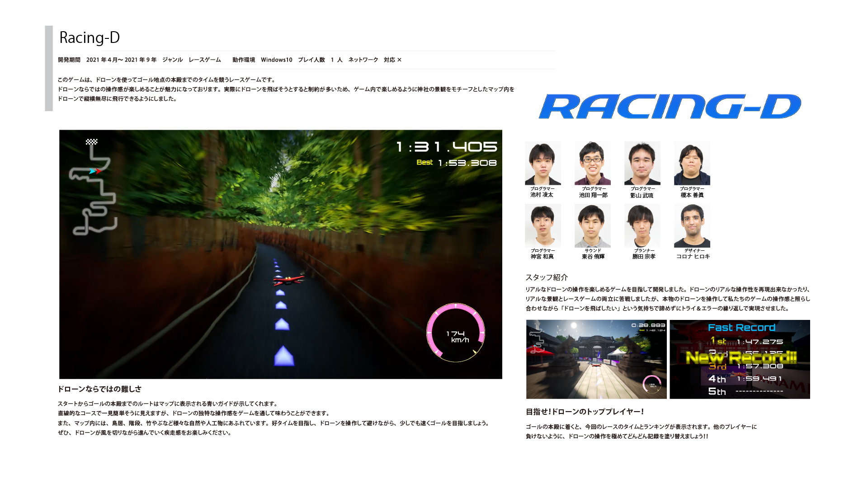Click the 1:31.405 race timer

click(447, 147)
